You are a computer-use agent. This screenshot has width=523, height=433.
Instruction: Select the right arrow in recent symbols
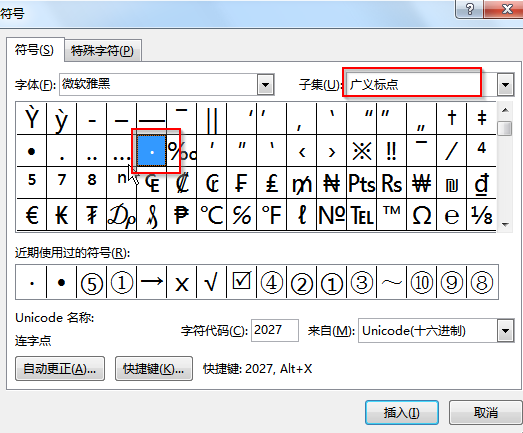pyautogui.click(x=151, y=282)
